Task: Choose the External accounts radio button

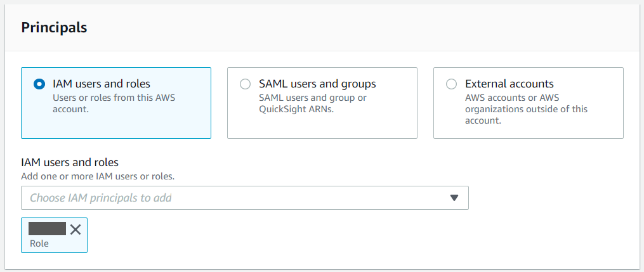Action: tap(452, 84)
